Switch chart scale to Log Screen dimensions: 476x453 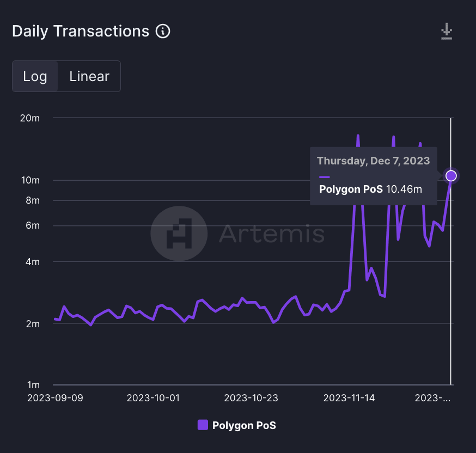point(35,76)
